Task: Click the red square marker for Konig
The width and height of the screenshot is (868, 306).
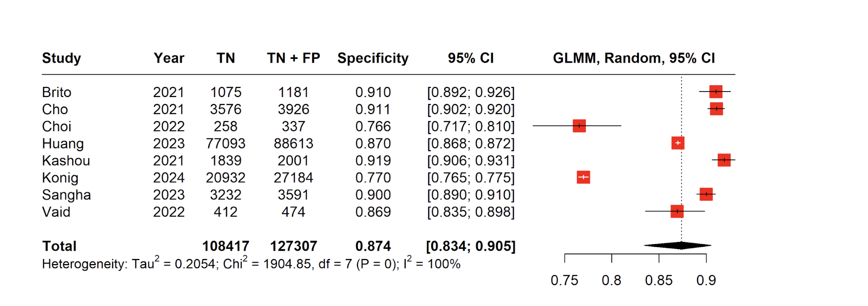Action: [583, 177]
